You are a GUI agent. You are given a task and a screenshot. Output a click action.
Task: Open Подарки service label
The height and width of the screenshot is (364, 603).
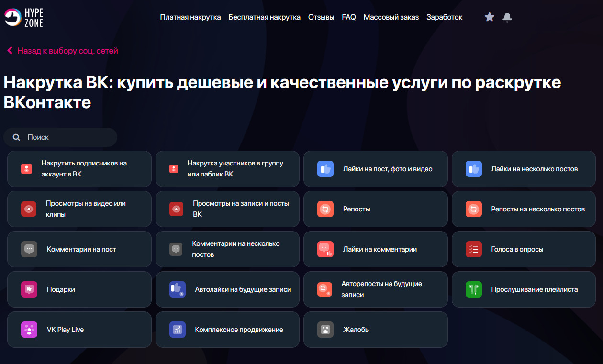click(x=61, y=289)
